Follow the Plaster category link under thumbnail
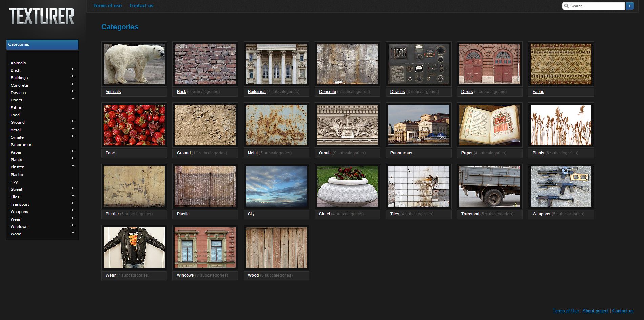The width and height of the screenshot is (644, 320). click(x=112, y=214)
